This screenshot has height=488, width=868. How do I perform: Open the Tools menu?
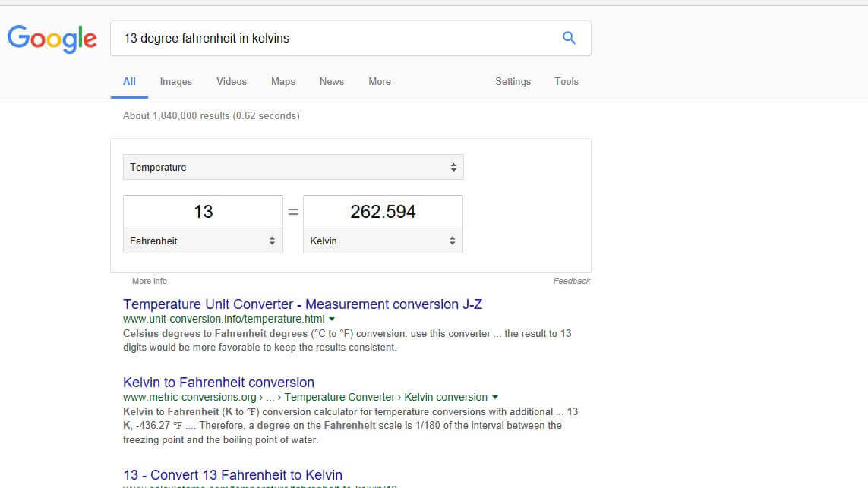(x=566, y=81)
